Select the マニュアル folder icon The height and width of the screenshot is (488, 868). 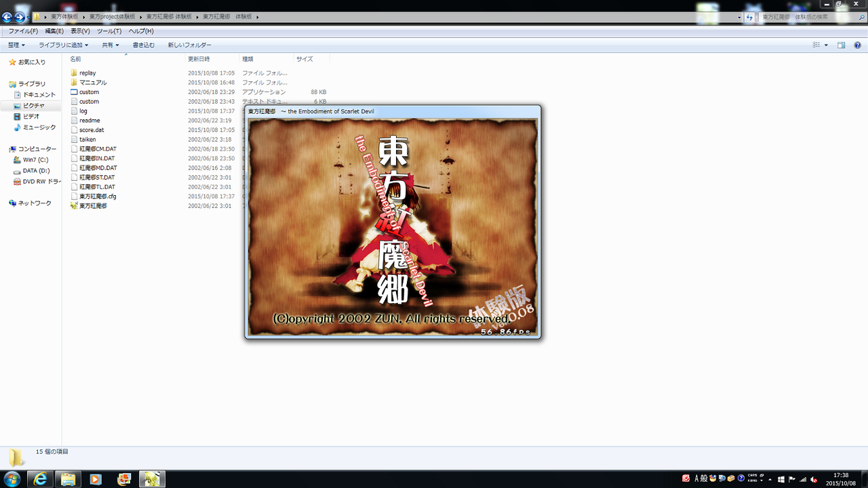tap(74, 82)
